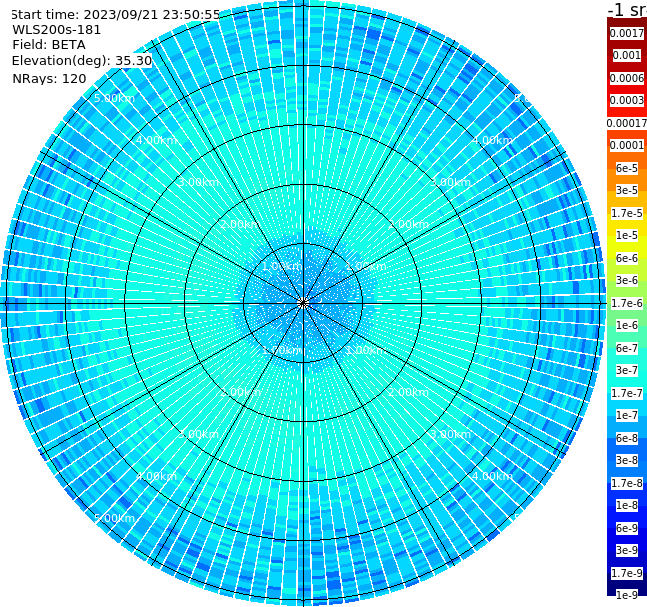Select the 3e-9 colorbar label

pyautogui.click(x=627, y=550)
